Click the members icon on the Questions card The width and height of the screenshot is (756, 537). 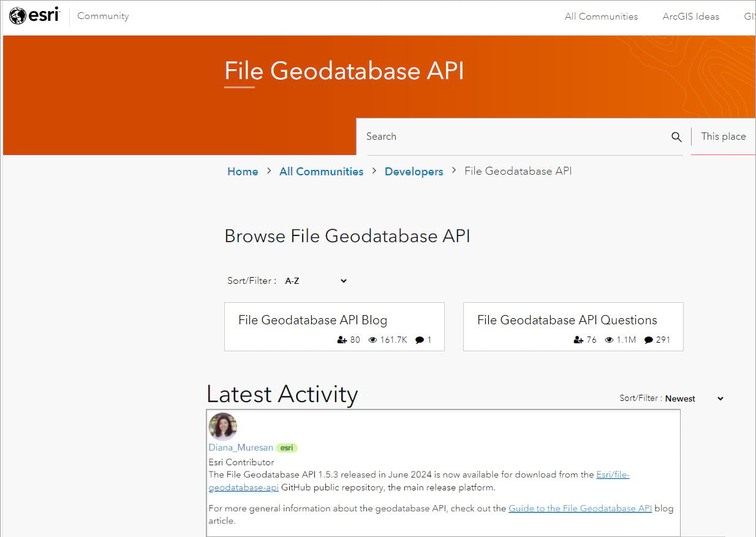[x=578, y=340]
